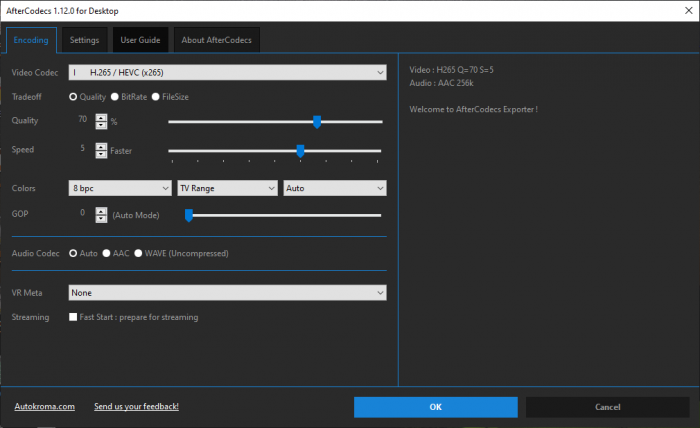This screenshot has width=700, height=428.
Task: Decrease Speed value with down arrow
Action: point(101,155)
